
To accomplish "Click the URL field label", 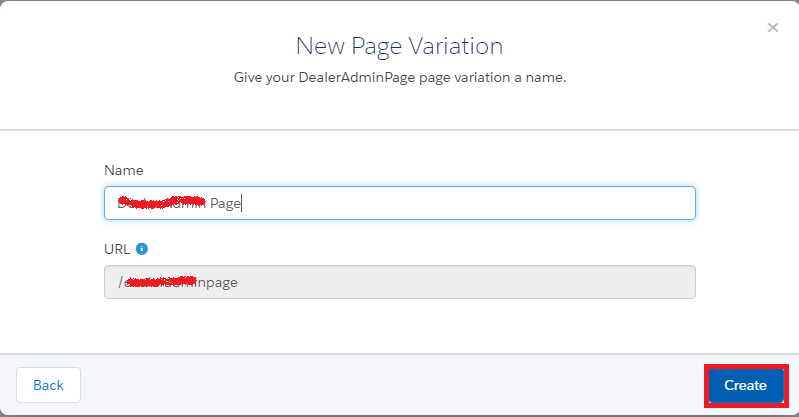I will click(x=117, y=248).
